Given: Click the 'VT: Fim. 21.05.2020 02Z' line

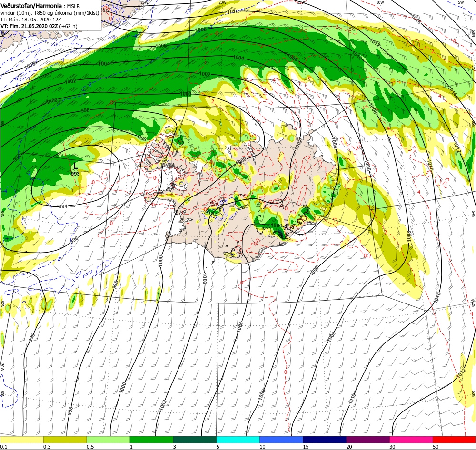Looking at the screenshot, I should coord(29,26).
